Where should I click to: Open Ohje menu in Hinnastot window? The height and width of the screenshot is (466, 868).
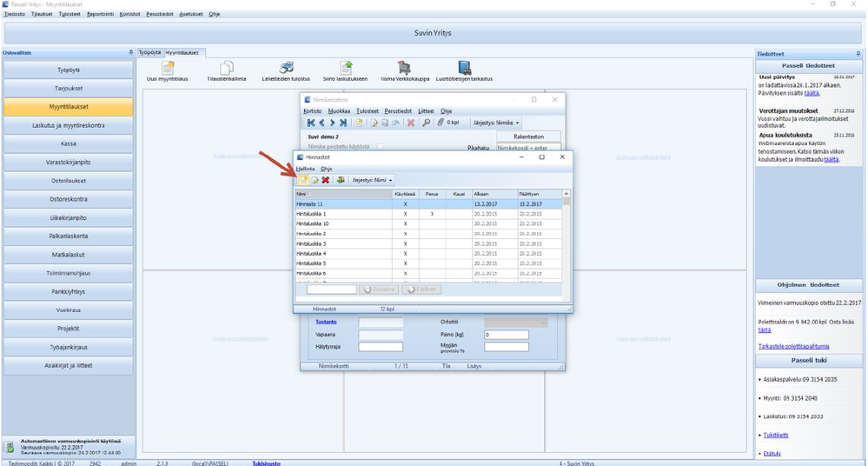(x=326, y=169)
